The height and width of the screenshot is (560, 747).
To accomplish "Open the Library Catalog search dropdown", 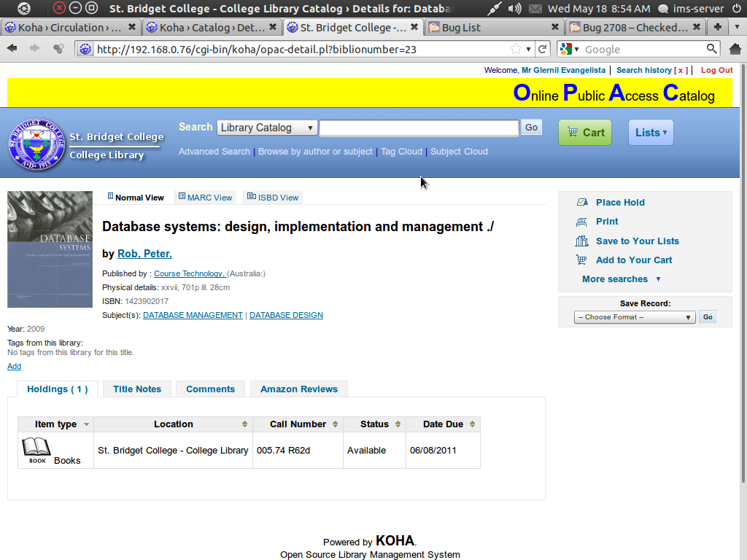I will [267, 128].
